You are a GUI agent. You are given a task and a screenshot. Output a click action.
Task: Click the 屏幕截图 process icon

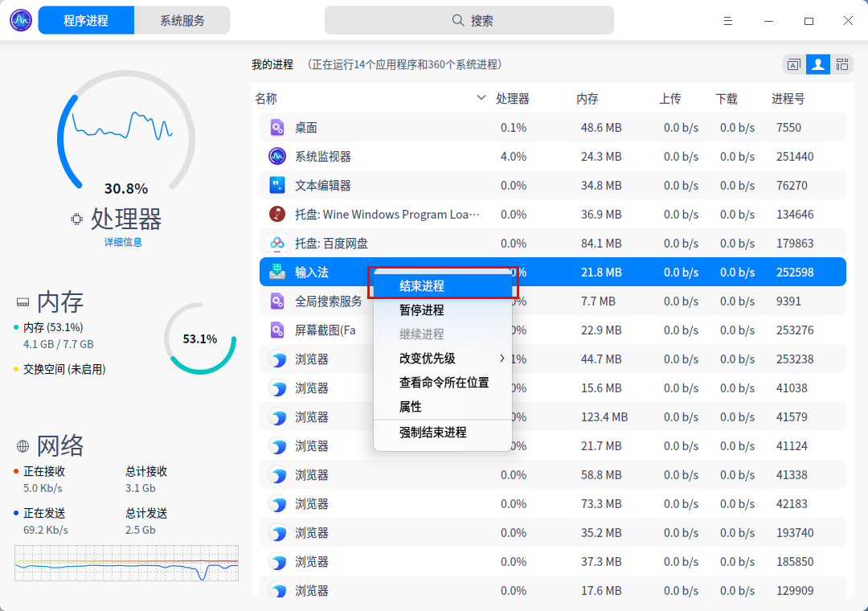(277, 330)
